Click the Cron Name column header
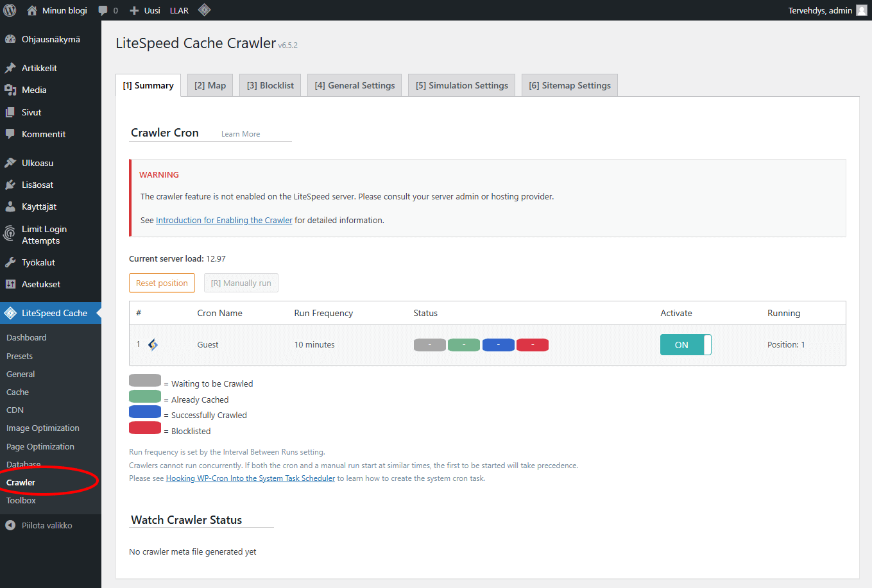This screenshot has height=588, width=872. point(219,313)
